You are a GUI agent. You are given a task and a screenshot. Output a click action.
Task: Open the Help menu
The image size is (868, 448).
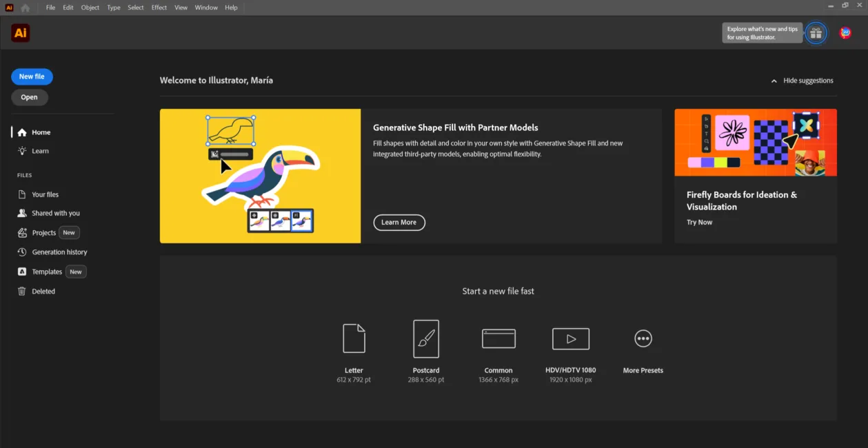point(231,8)
